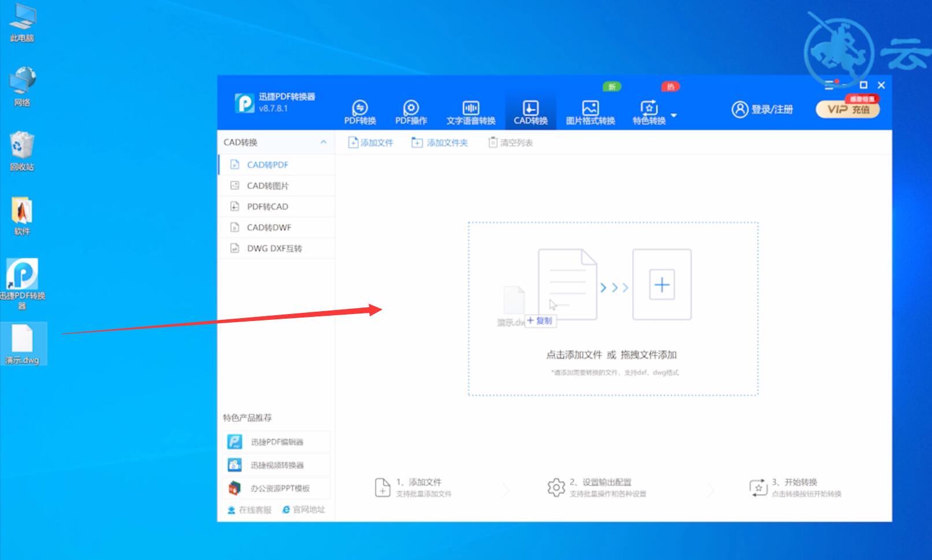
Task: Select 网络 desktop icon
Action: 22,87
